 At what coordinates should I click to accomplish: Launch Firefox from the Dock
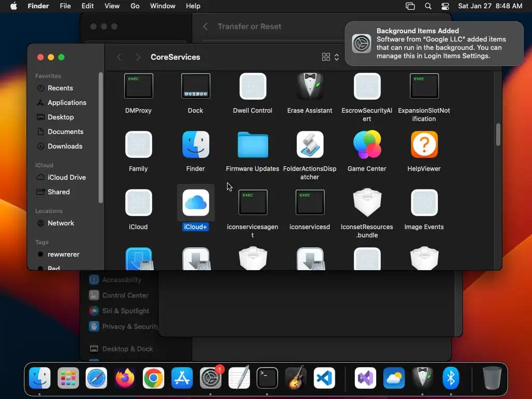125,378
